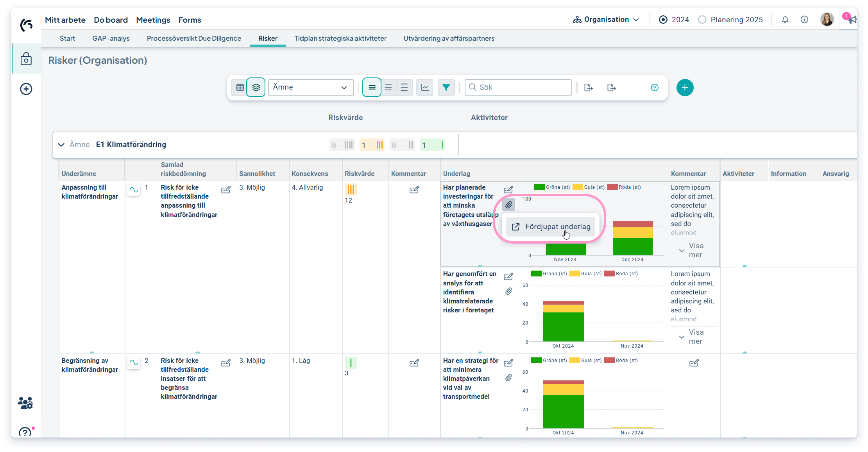Edit the comment for the transportmedel underlag

[x=694, y=363]
